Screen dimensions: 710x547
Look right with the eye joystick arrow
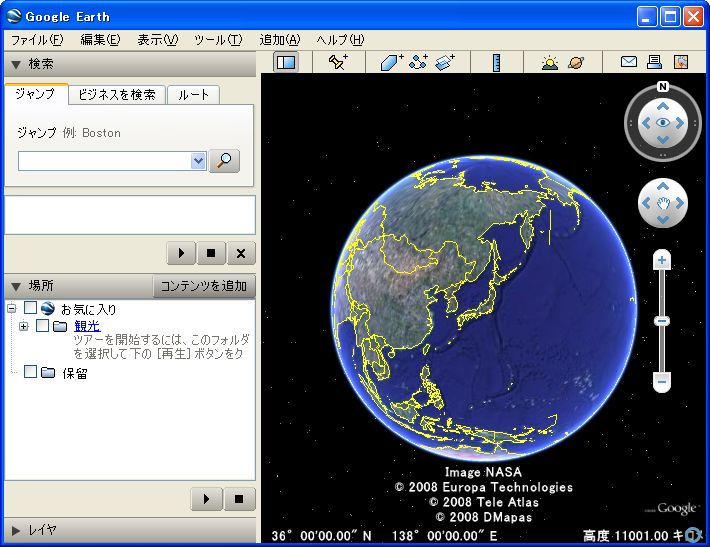(x=680, y=123)
